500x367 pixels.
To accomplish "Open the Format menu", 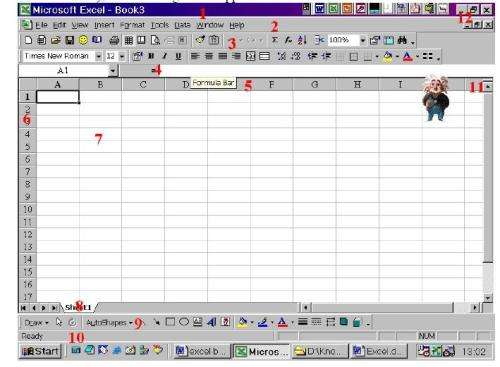I will tap(132, 25).
